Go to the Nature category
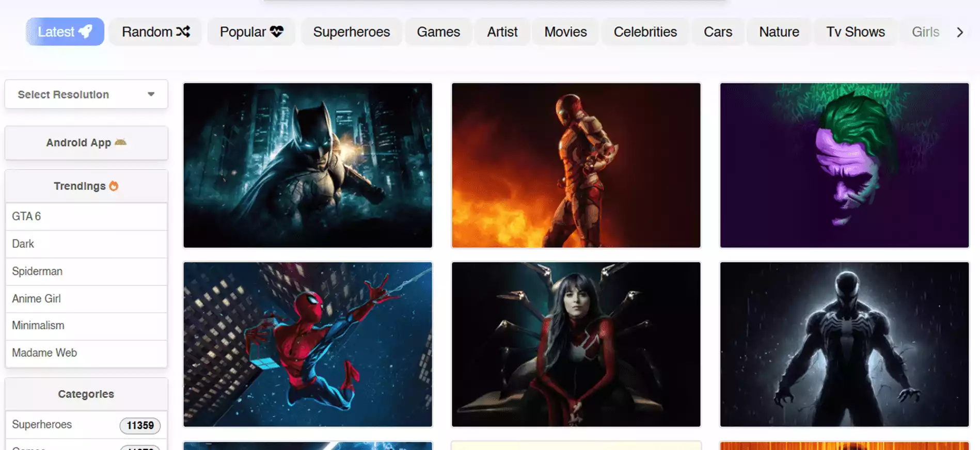 tap(779, 32)
